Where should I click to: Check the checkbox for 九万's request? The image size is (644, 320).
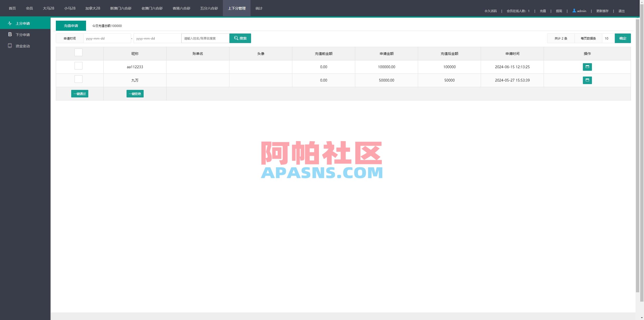[x=78, y=79]
